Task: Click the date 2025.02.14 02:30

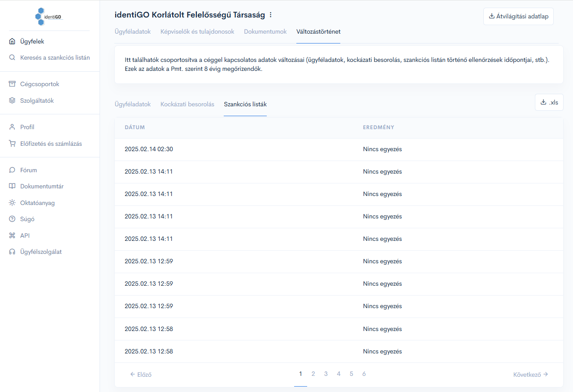Action: point(149,149)
